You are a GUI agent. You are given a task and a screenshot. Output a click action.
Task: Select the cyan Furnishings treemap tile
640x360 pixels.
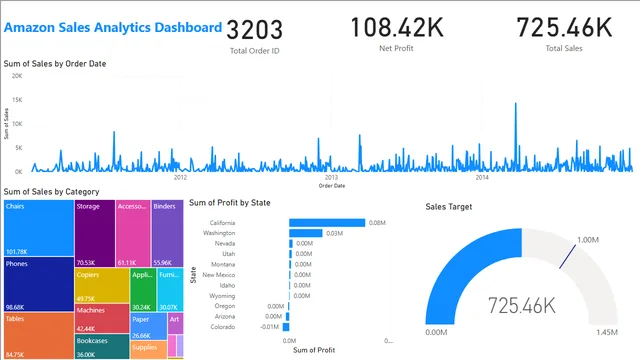pyautogui.click(x=170, y=290)
